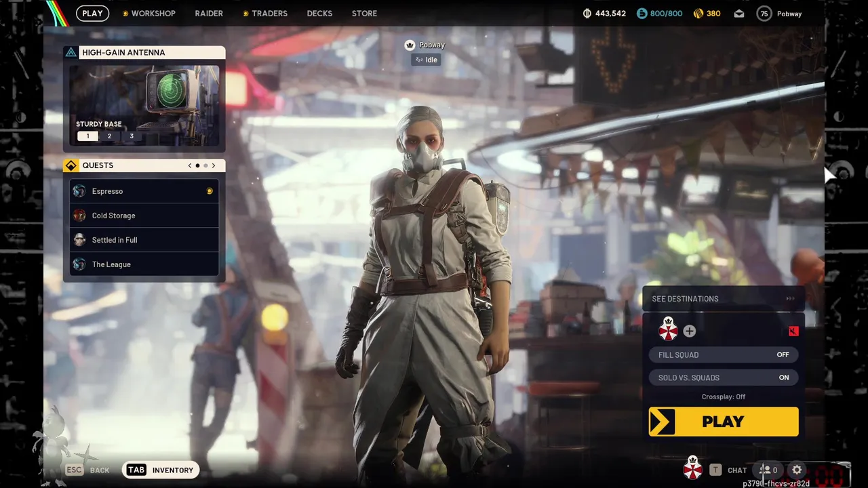868x488 pixels.
Task: Click the yellow Quests diamond icon
Action: pyautogui.click(x=71, y=165)
